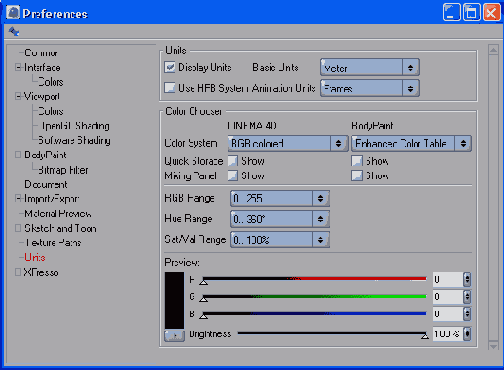Select Colors under Interface

tap(51, 82)
